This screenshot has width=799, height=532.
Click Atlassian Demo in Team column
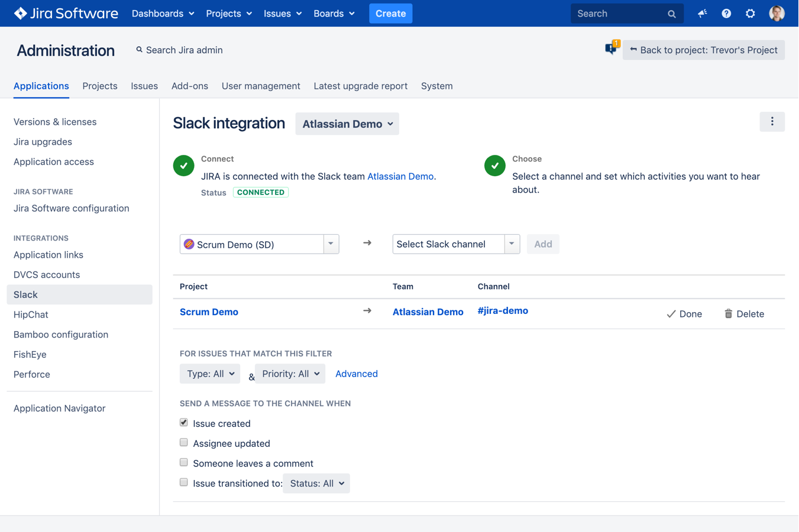[428, 312]
